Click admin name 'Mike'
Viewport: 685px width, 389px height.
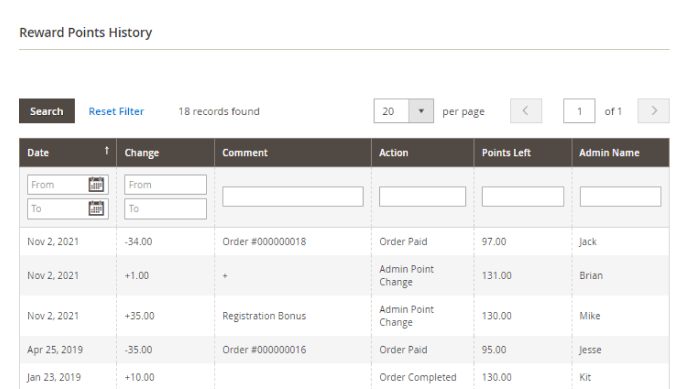[590, 316]
